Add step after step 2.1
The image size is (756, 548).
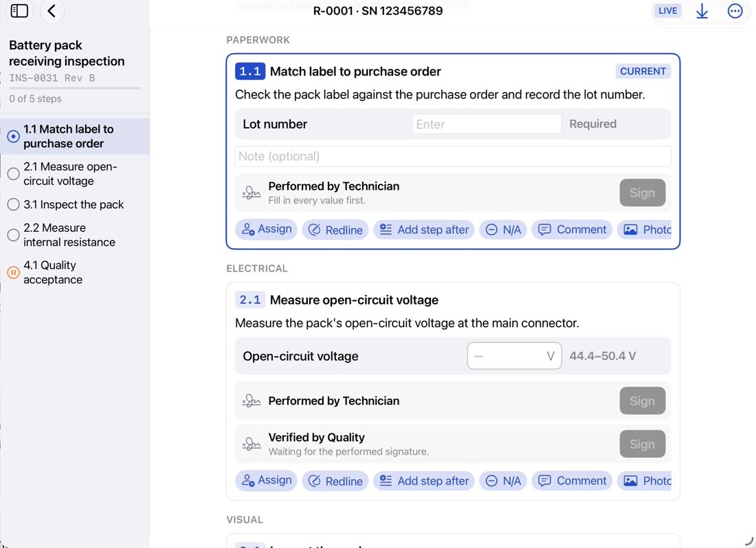click(x=424, y=481)
